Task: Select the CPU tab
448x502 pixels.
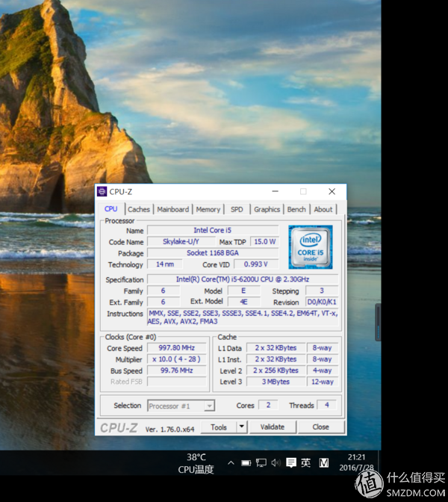Action: coord(111,209)
